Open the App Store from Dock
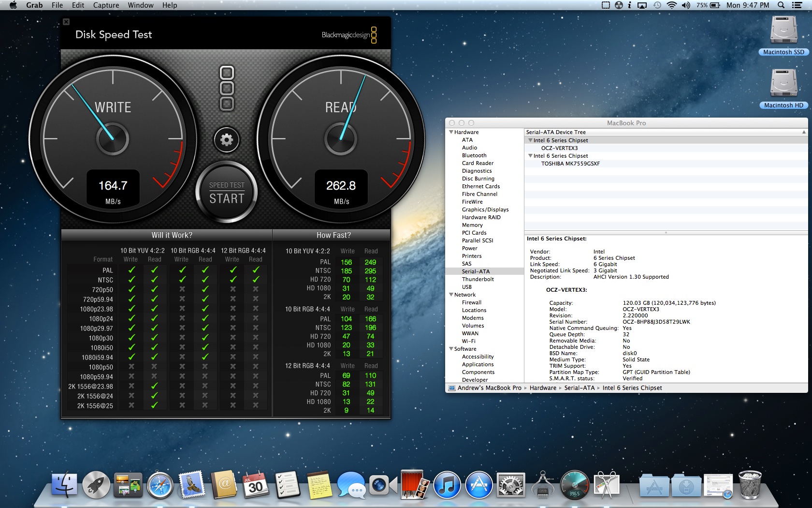 [478, 485]
